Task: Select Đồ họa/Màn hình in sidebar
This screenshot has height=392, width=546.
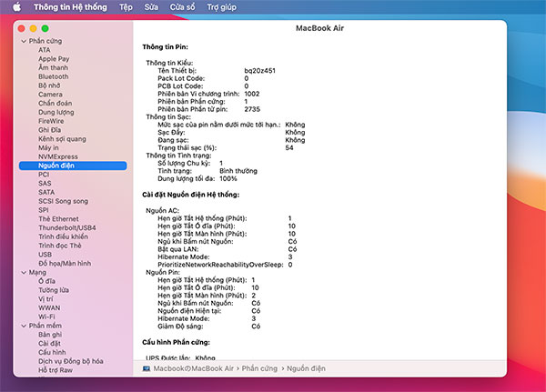Action: click(x=65, y=264)
